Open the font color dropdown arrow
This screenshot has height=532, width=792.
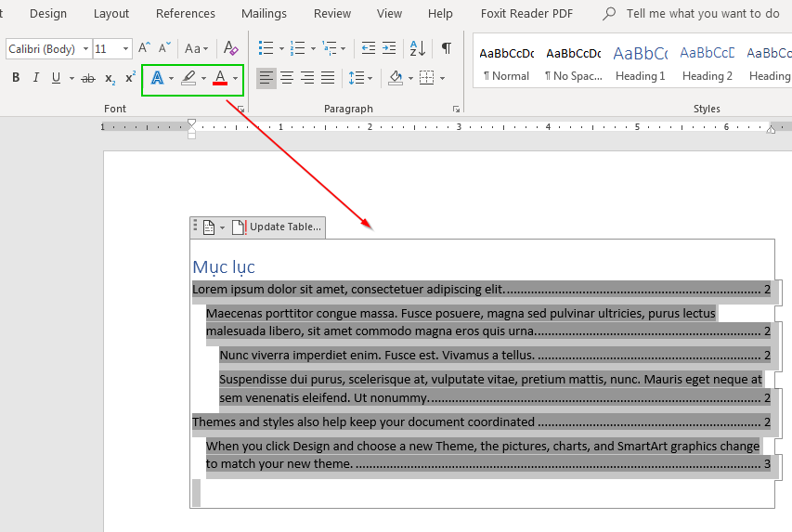point(236,79)
